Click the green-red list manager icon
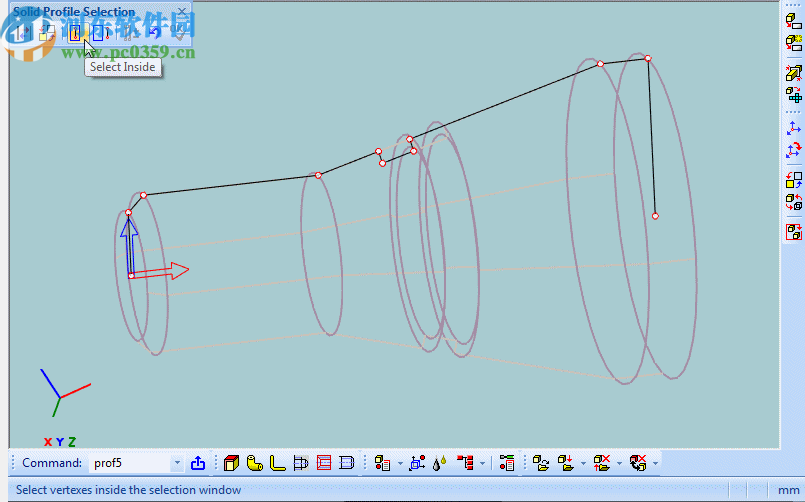Viewport: 805px width, 502px height. point(507,463)
